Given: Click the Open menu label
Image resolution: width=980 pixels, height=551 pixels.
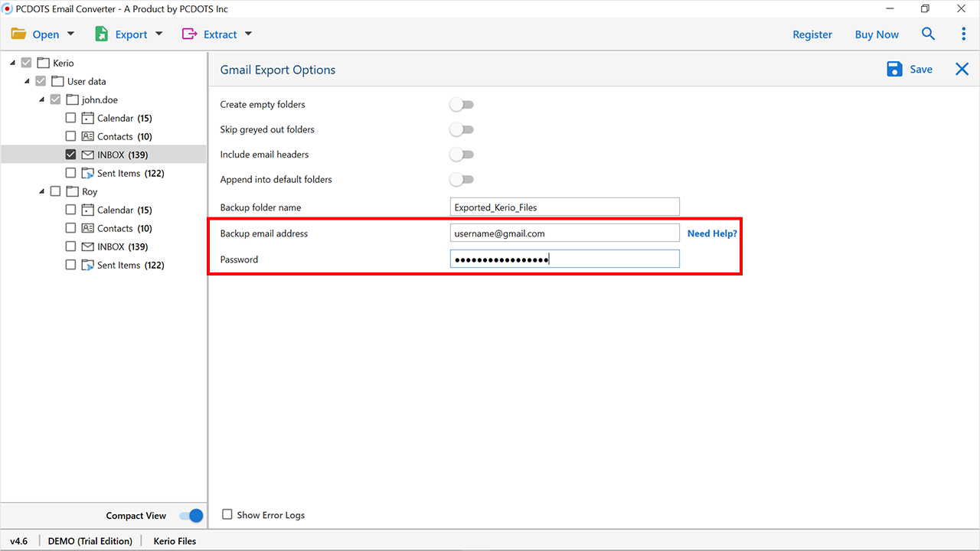Looking at the screenshot, I should 46,34.
